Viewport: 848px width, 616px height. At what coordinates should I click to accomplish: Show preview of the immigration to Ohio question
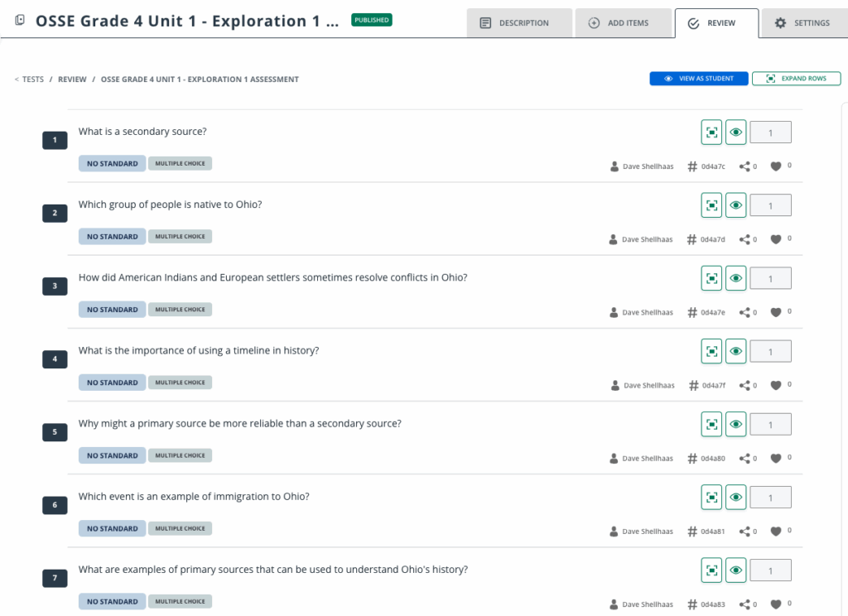click(x=735, y=497)
